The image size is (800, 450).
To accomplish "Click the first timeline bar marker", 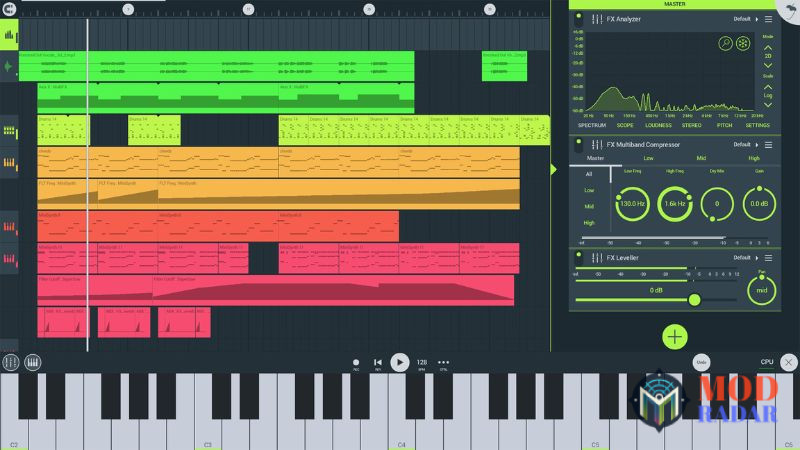I will (x=128, y=9).
